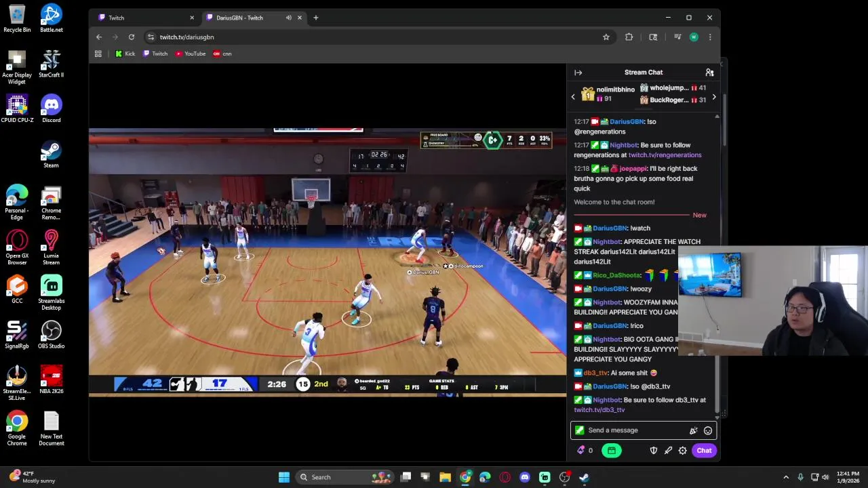
Task: Open the taskbar clock and date
Action: point(848,477)
